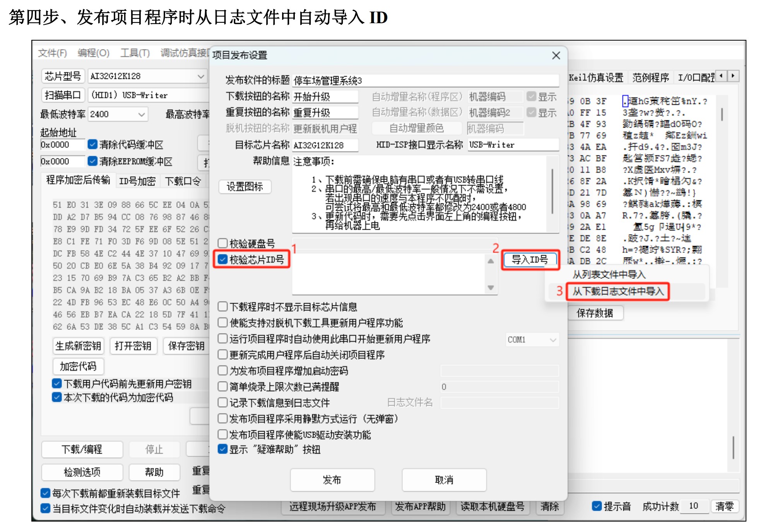Switch to ID号加密 tab

[137, 181]
